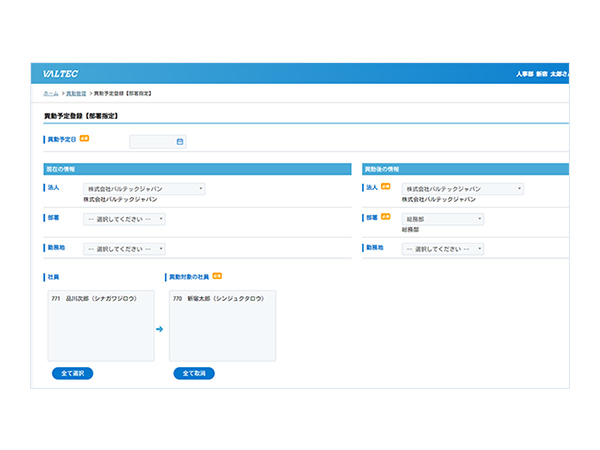The image size is (600, 450).
Task: Open the 勤務地 dropdown under 現在の情報
Action: click(x=125, y=249)
